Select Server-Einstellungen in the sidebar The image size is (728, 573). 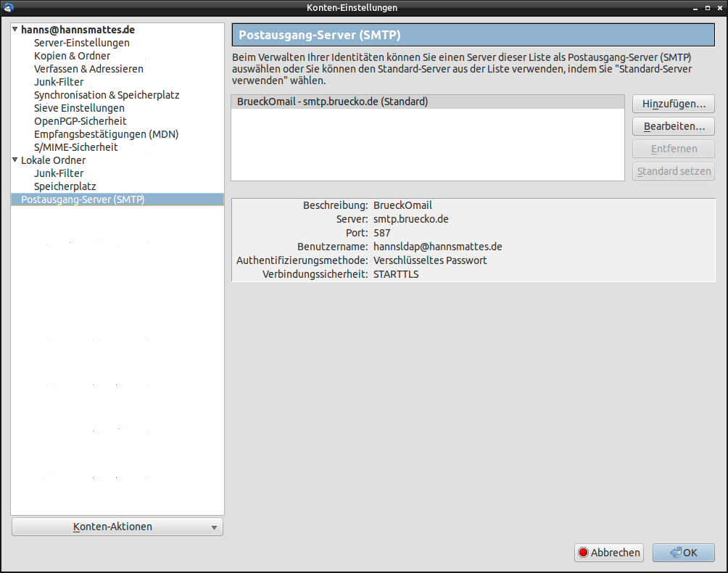coord(82,43)
